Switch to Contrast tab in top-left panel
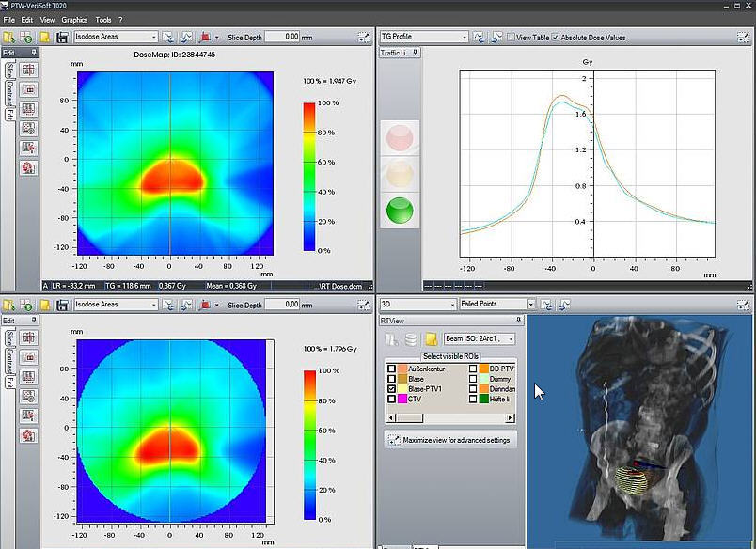Viewport: 756px width, 549px height. coord(9,93)
